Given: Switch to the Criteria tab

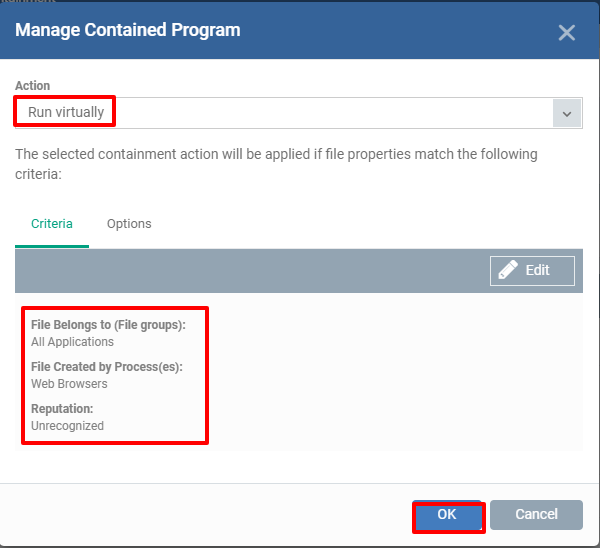Looking at the screenshot, I should [x=52, y=224].
